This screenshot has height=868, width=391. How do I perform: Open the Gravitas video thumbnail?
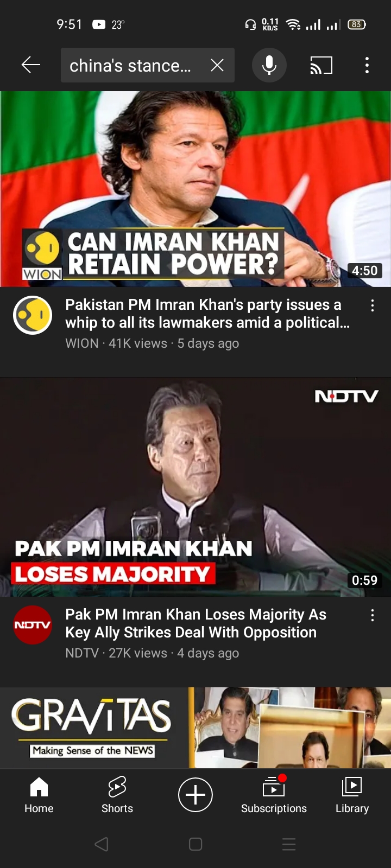(195, 727)
